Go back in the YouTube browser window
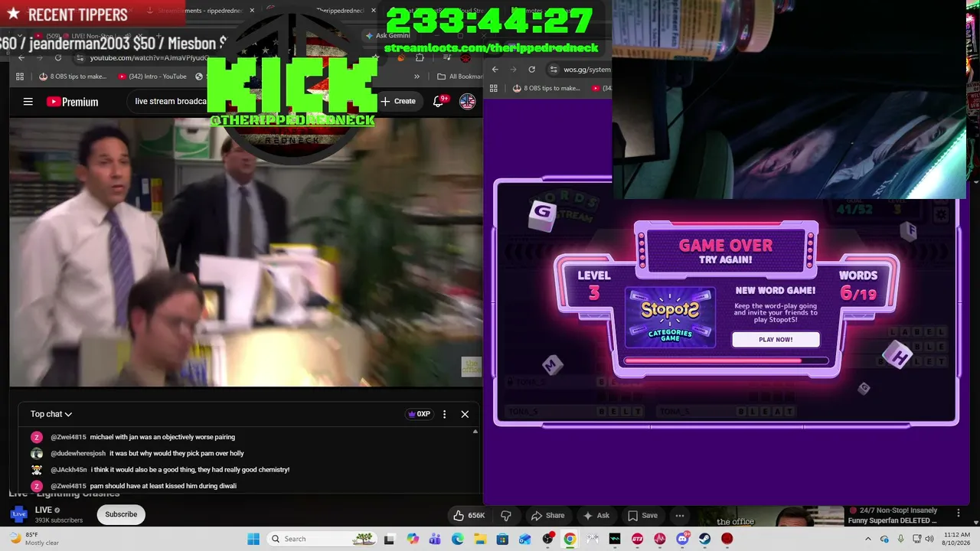Image resolution: width=980 pixels, height=551 pixels. [x=21, y=57]
